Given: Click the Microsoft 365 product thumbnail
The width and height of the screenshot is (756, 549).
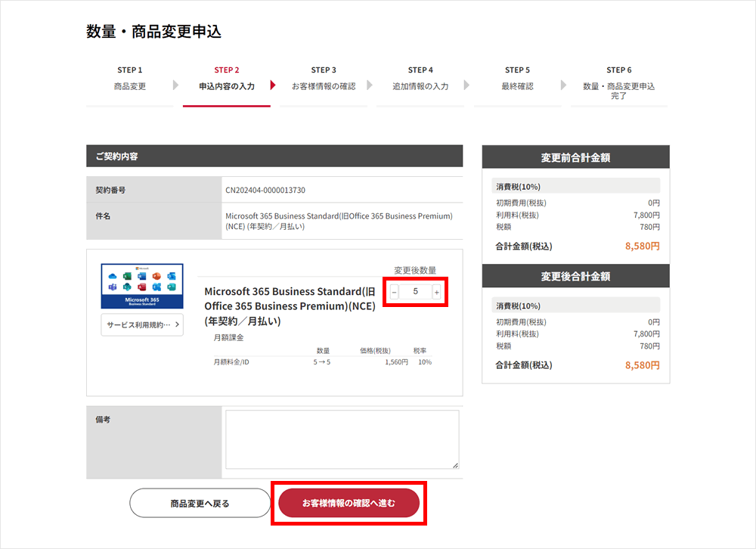Looking at the screenshot, I should (x=142, y=286).
